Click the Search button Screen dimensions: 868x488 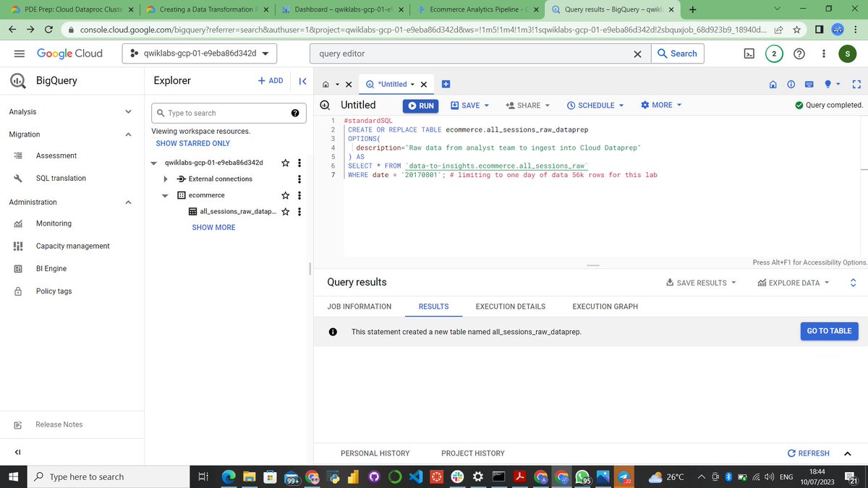pos(678,53)
